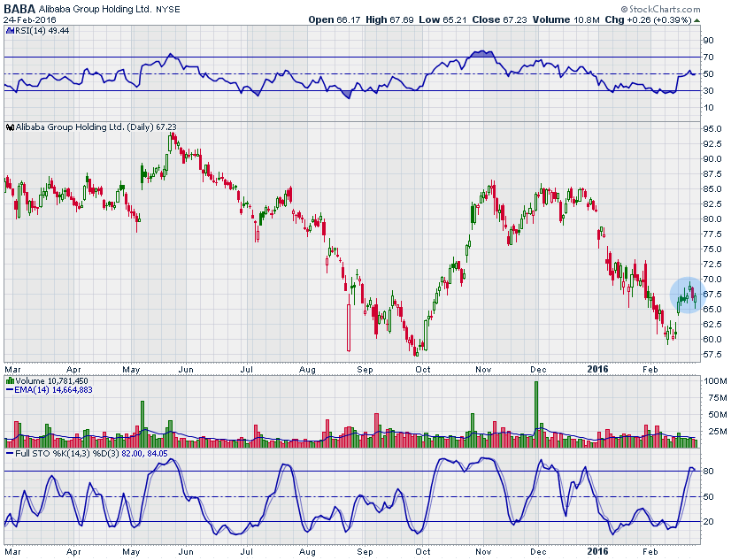This screenshot has width=731, height=560.
Task: Click the Jun label on bottom axis
Action: pyautogui.click(x=186, y=552)
